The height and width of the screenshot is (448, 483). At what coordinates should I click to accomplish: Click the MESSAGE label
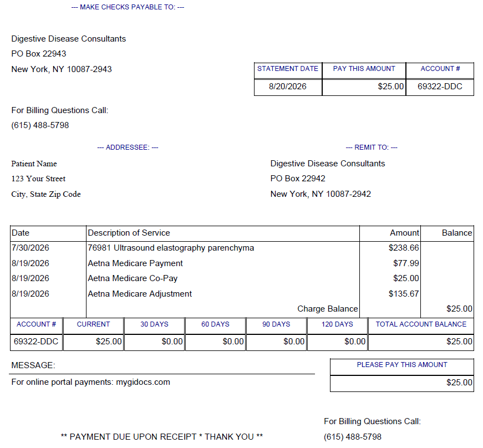(33, 365)
